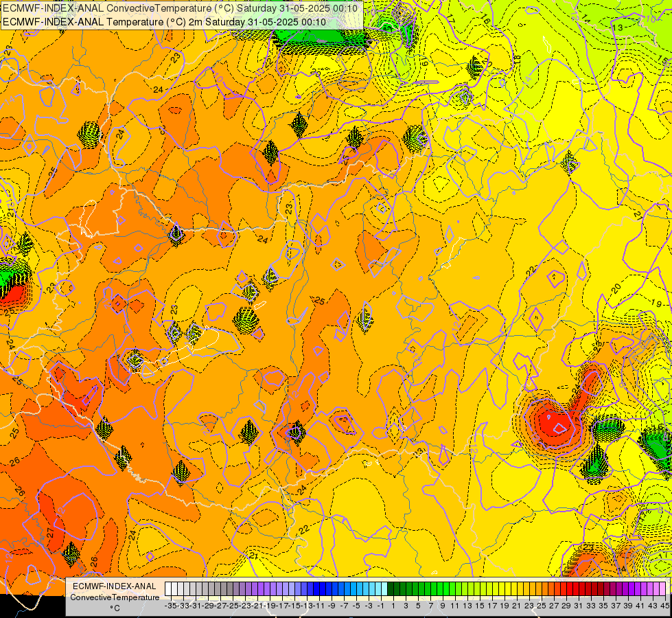Click the 33 label on the legend scale
The image size is (672, 618).
591,606
